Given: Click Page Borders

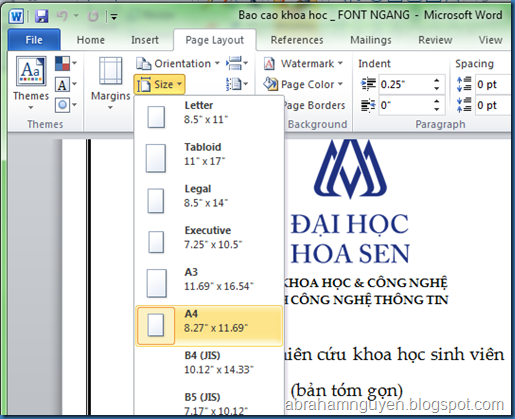Looking at the screenshot, I should coord(314,105).
